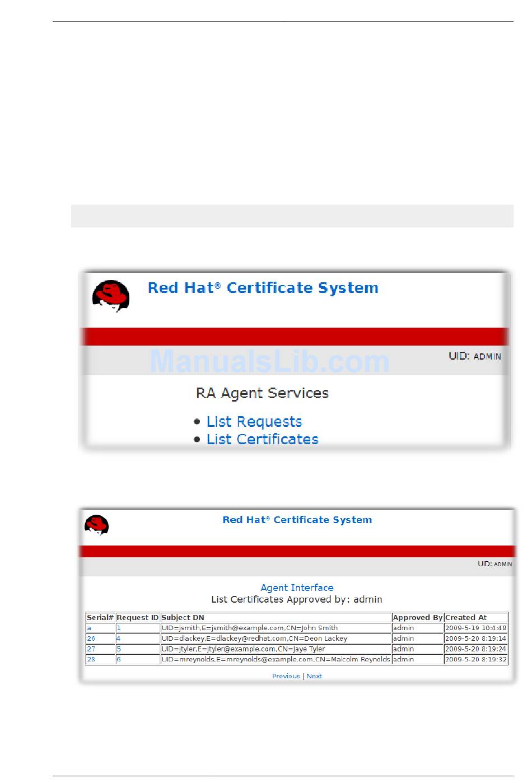The image size is (532, 783).
Task: Click created date 2009-5-19 10:4:48
Action: pos(476,628)
